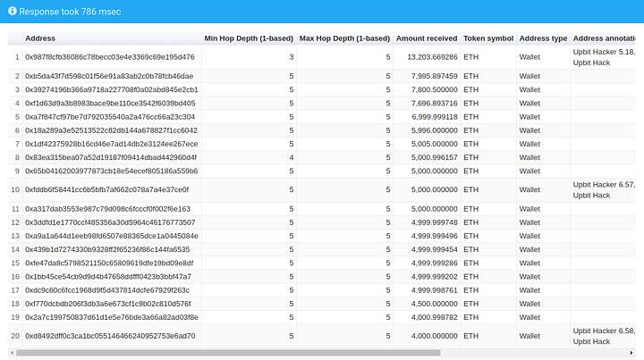Select address 0xf770dcbdb206f3db3a6e673cf1c9b02c810d576f
This screenshot has height=360, width=644.
point(107,304)
